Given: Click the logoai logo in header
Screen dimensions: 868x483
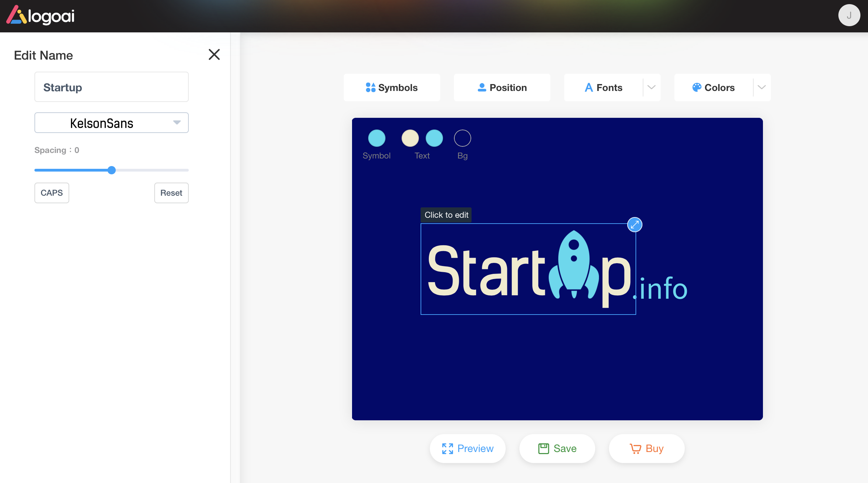Looking at the screenshot, I should click(x=41, y=16).
